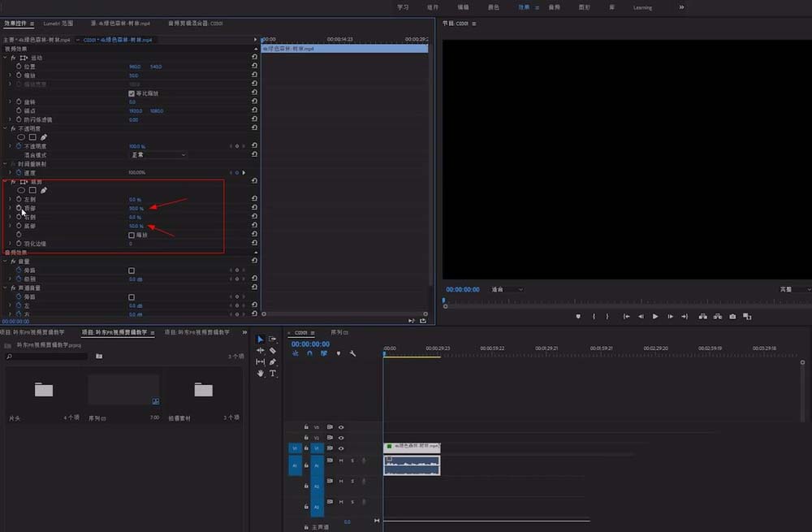The width and height of the screenshot is (812, 532).
Task: Reset the 运动 effect parameters
Action: (254, 58)
